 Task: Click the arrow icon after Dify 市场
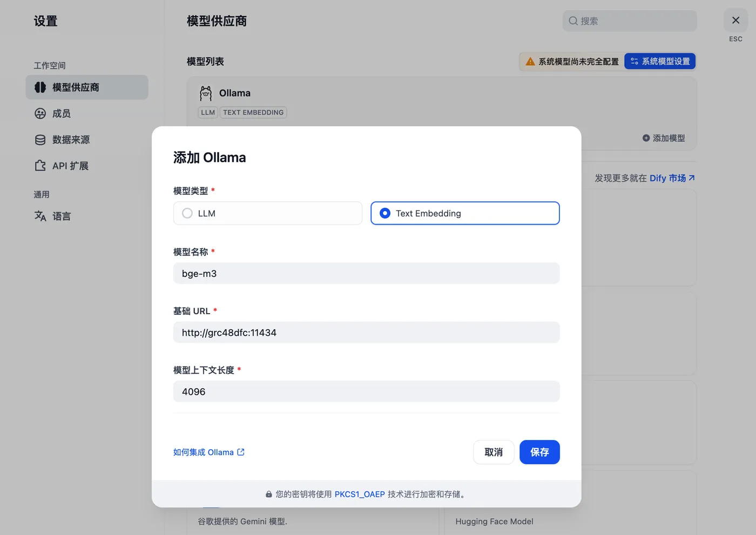click(x=692, y=178)
